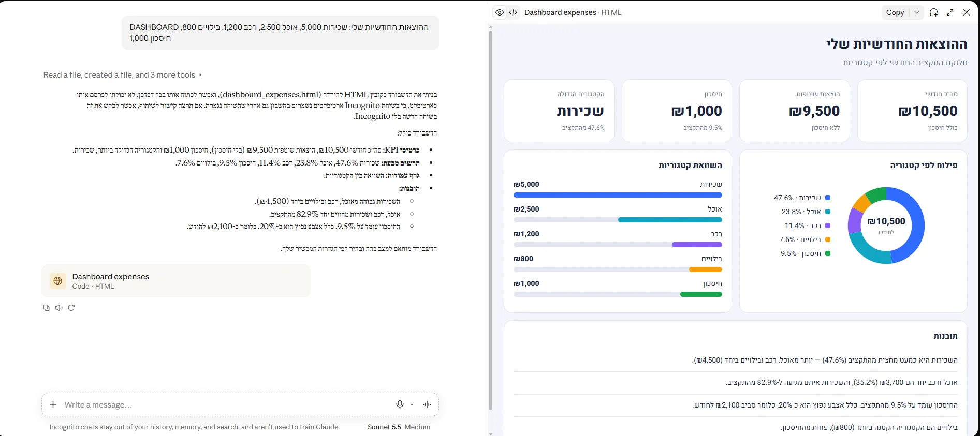980x436 pixels.
Task: Open the dropdown arrow next to Copy
Action: click(917, 12)
